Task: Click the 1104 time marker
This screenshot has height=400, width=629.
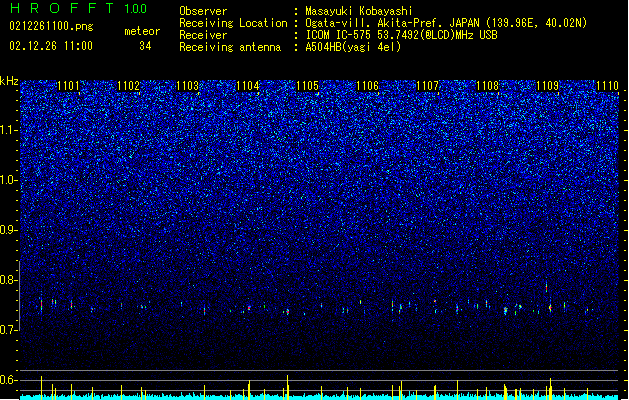Action: (x=248, y=86)
